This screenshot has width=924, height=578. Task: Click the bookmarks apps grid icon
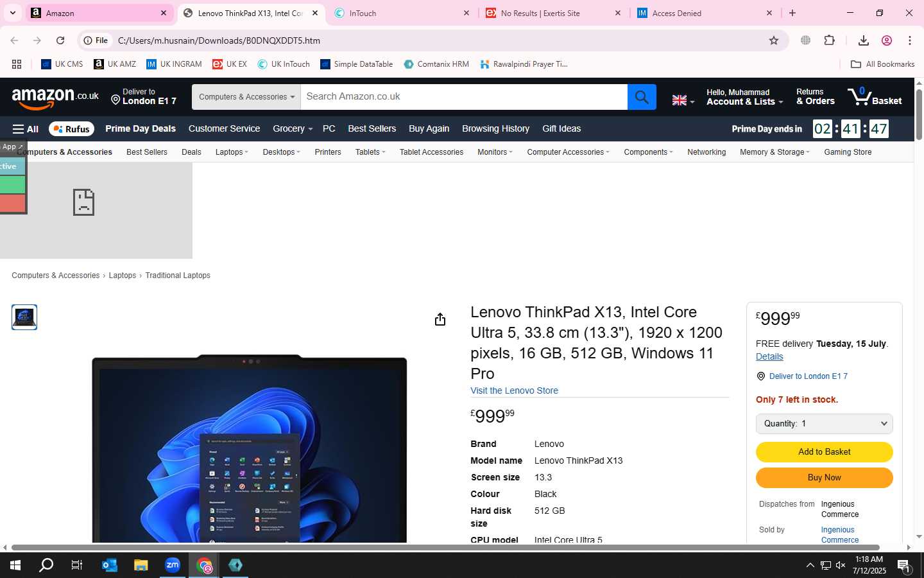pyautogui.click(x=17, y=64)
